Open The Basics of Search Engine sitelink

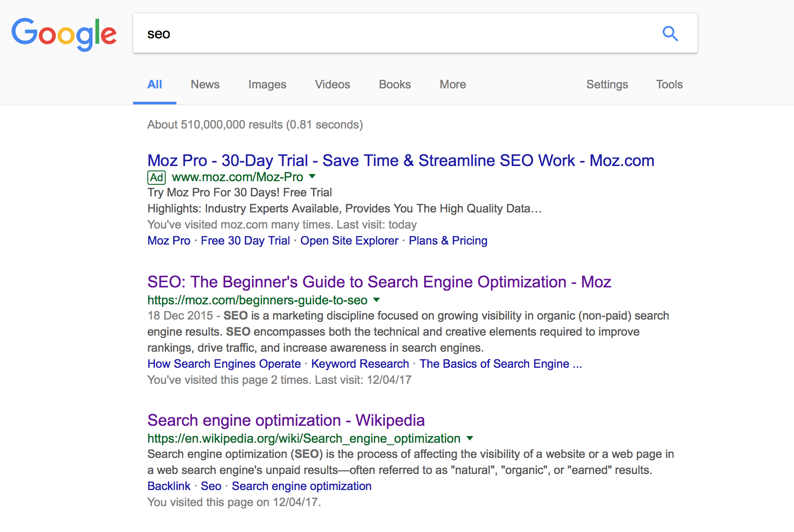[x=501, y=364]
